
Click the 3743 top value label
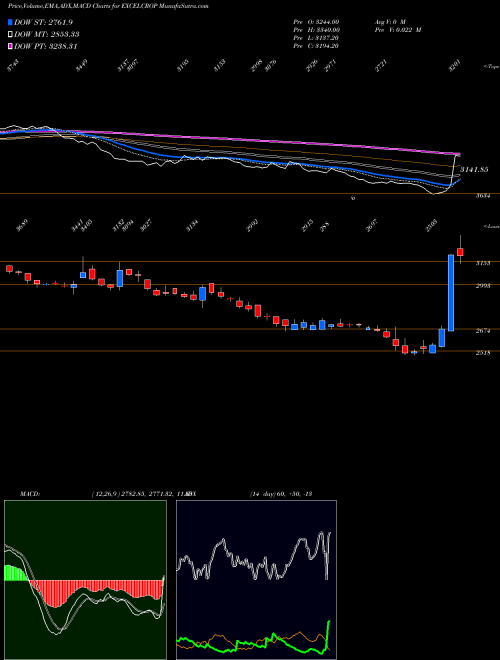pyautogui.click(x=13, y=66)
